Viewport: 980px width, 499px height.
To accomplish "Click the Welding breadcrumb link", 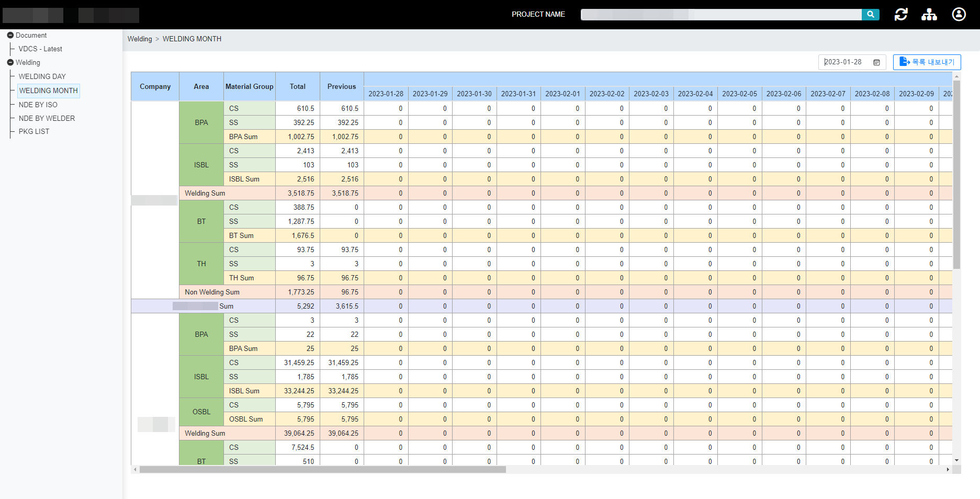I will click(x=140, y=39).
